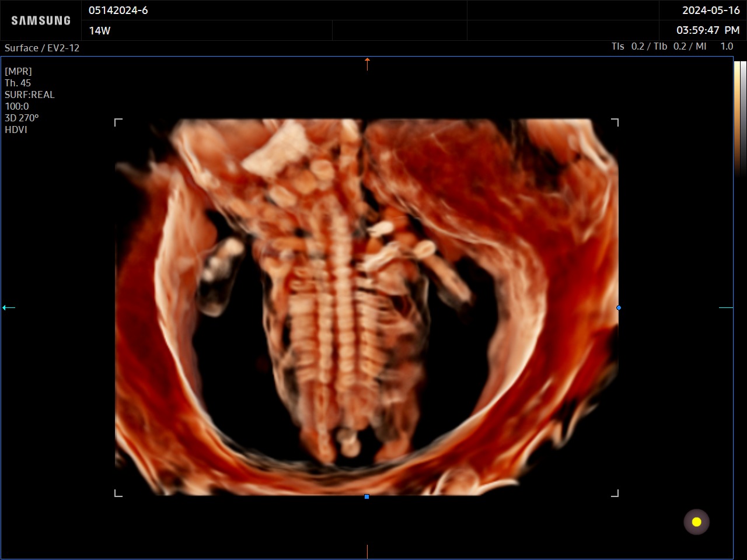
Task: Select the patient ID 05142024-6 field
Action: pyautogui.click(x=118, y=10)
